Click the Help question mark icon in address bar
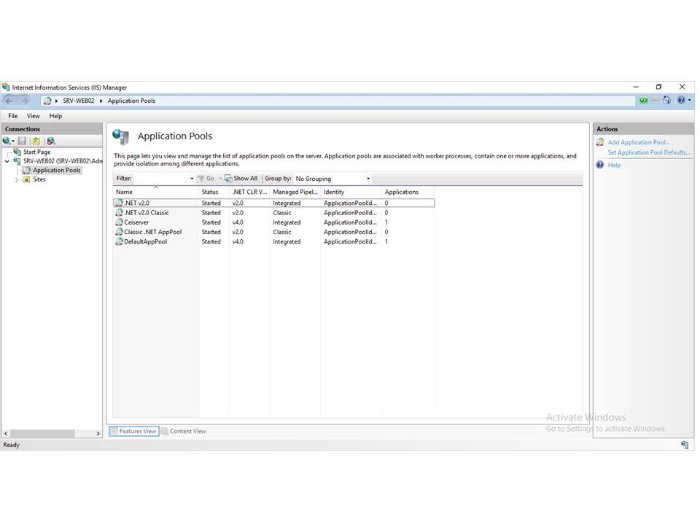700x525 pixels. pyautogui.click(x=681, y=101)
